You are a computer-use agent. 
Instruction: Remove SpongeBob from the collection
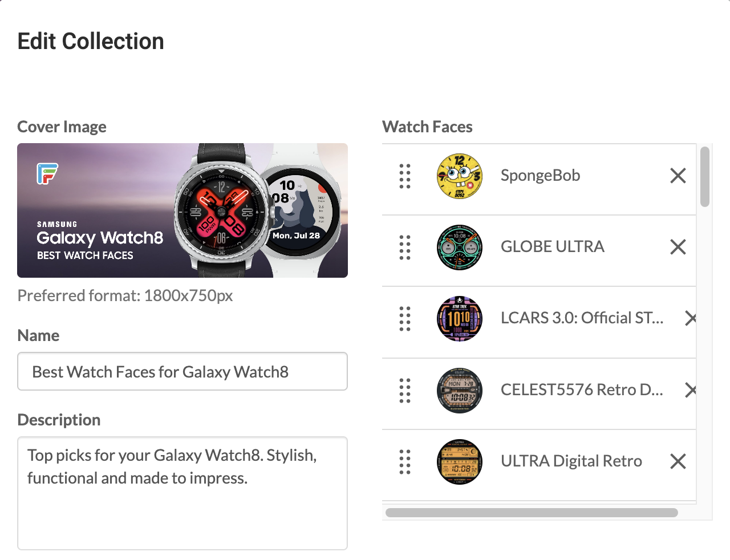click(x=678, y=176)
